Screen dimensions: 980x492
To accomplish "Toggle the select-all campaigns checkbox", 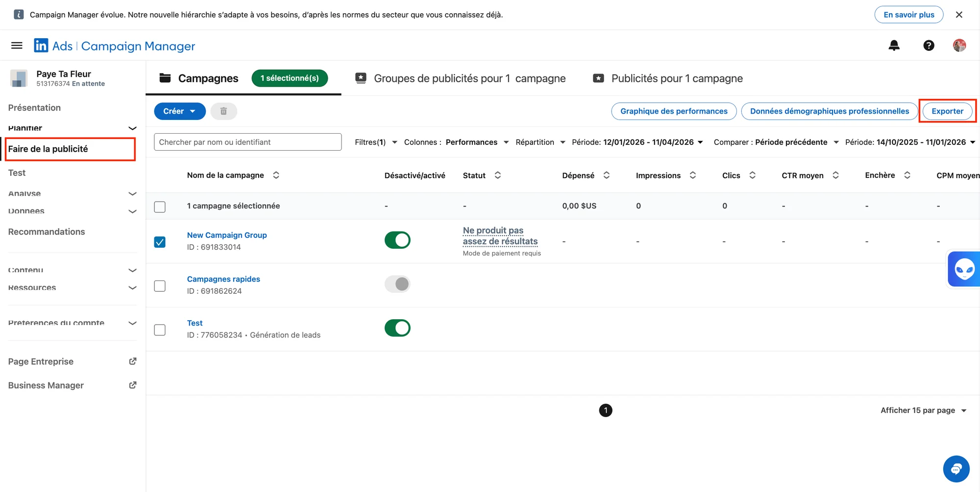I will (x=160, y=207).
